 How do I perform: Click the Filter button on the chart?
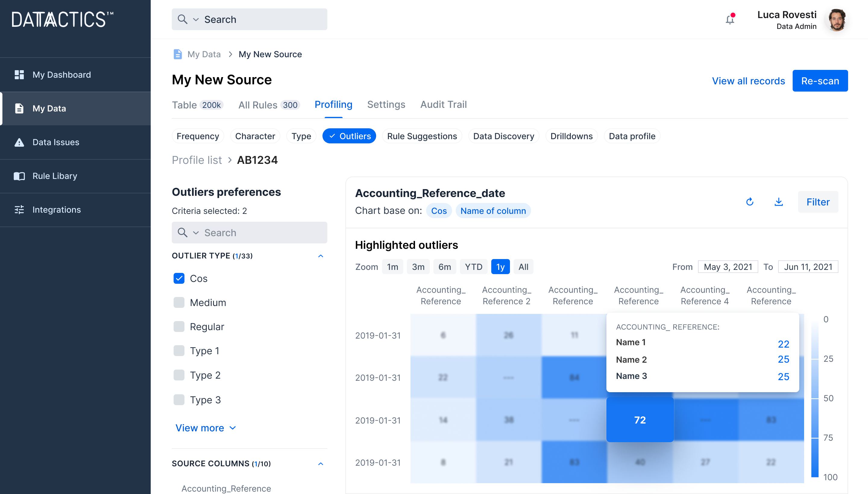point(818,202)
